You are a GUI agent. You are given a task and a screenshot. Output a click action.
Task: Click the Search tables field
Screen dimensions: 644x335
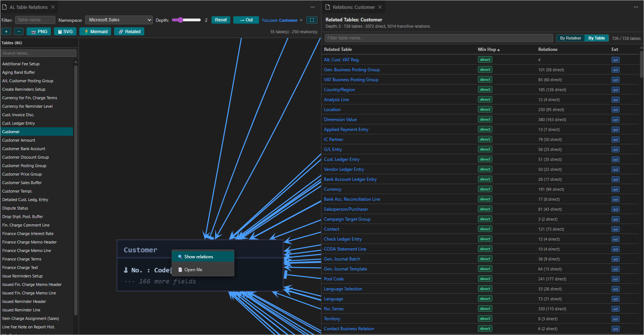(38, 53)
